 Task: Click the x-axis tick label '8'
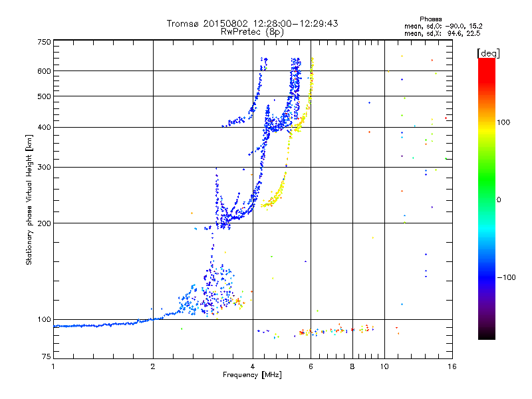(x=352, y=366)
